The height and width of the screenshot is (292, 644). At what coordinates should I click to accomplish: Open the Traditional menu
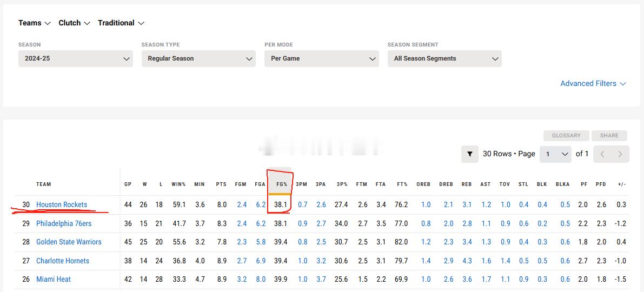121,23
